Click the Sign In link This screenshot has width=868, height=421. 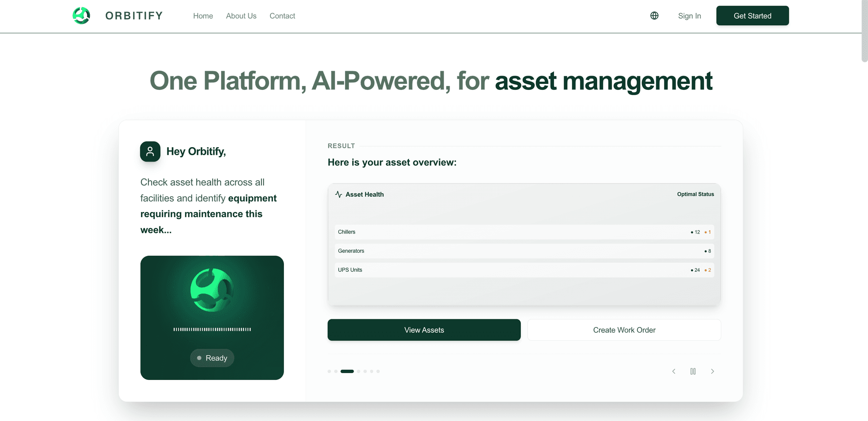tap(689, 16)
